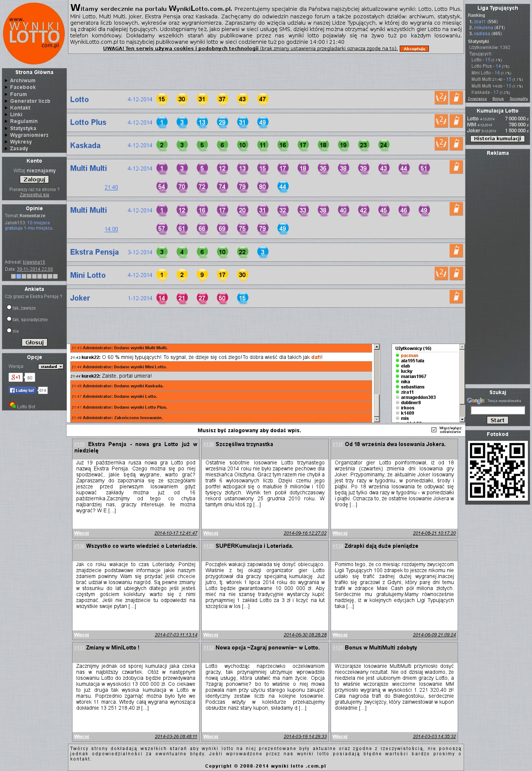This screenshot has width=532, height=771.
Task: Open 'Historia kumulacji' button
Action: (498, 139)
